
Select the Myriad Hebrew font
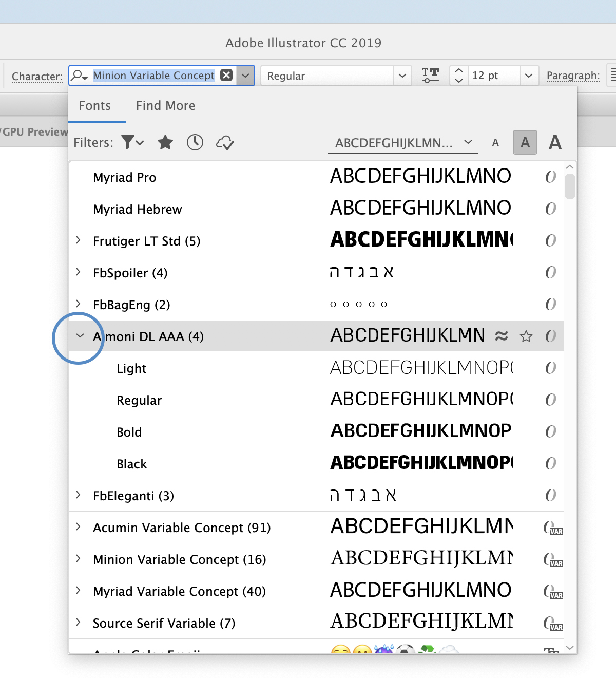138,209
